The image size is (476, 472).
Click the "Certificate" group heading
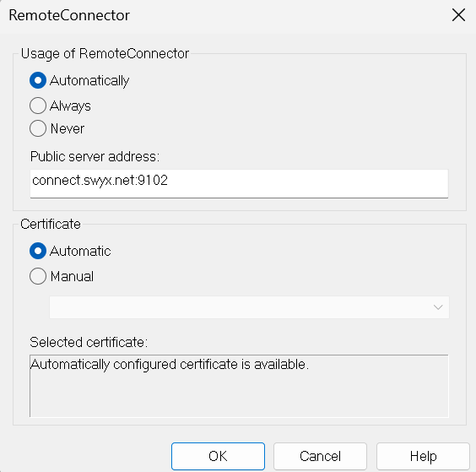(x=51, y=224)
